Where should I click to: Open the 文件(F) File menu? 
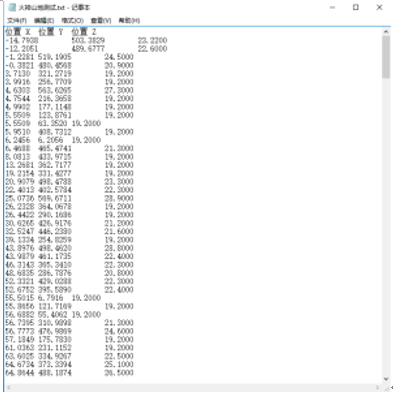click(x=17, y=21)
